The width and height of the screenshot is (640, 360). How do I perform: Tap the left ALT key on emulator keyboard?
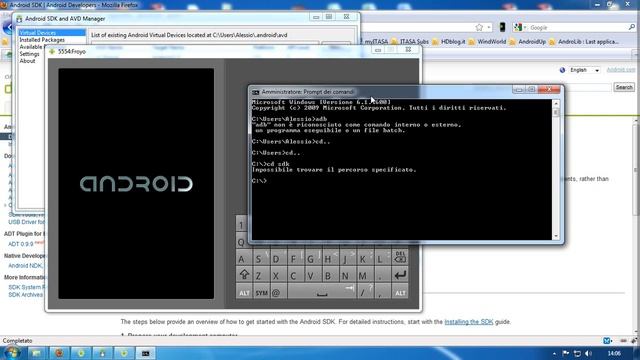(x=244, y=292)
